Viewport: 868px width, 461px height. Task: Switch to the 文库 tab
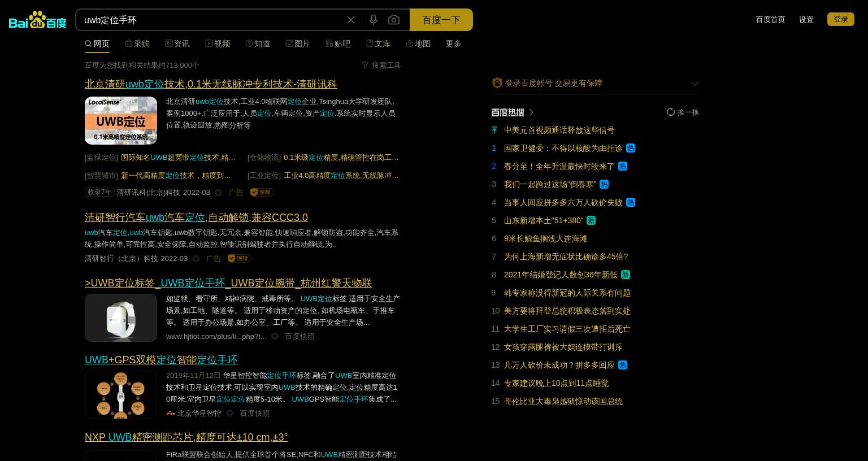tap(378, 44)
